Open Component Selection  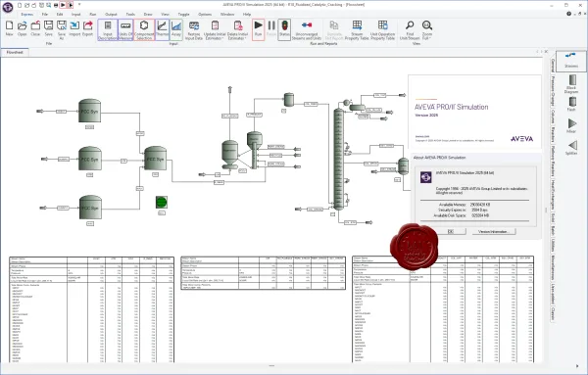(144, 30)
